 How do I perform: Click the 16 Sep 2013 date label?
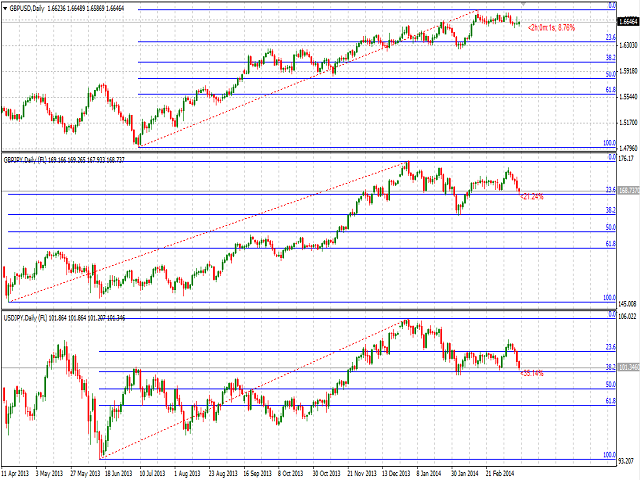pos(258,473)
